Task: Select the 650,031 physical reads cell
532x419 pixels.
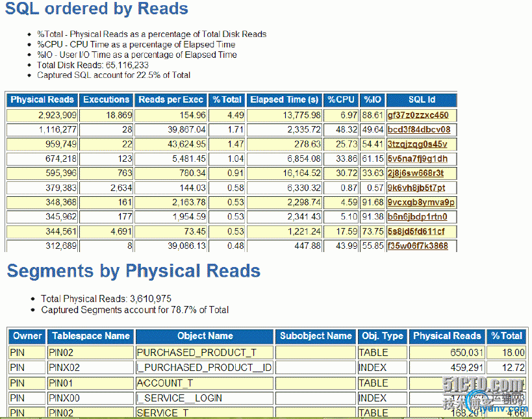Action: (x=447, y=353)
